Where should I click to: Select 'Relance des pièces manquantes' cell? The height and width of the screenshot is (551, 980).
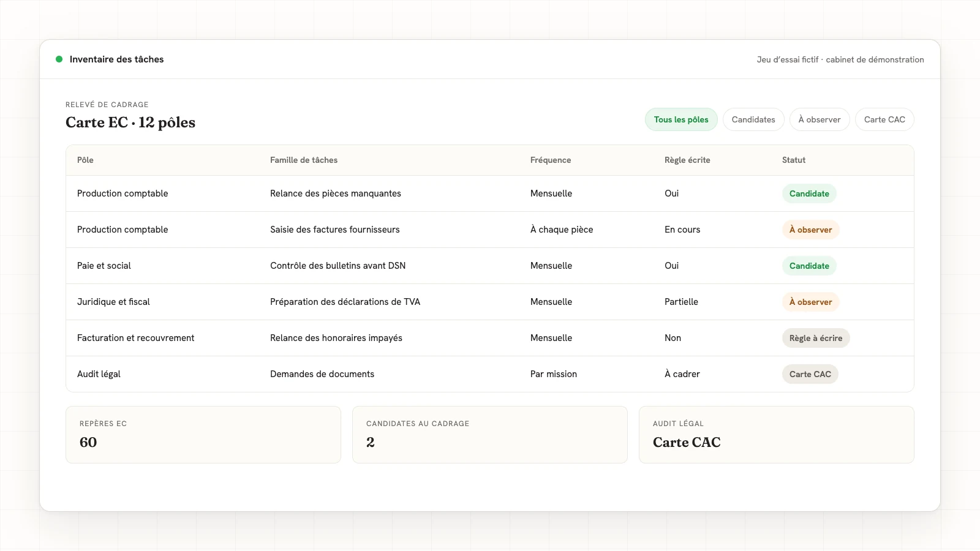pos(336,193)
